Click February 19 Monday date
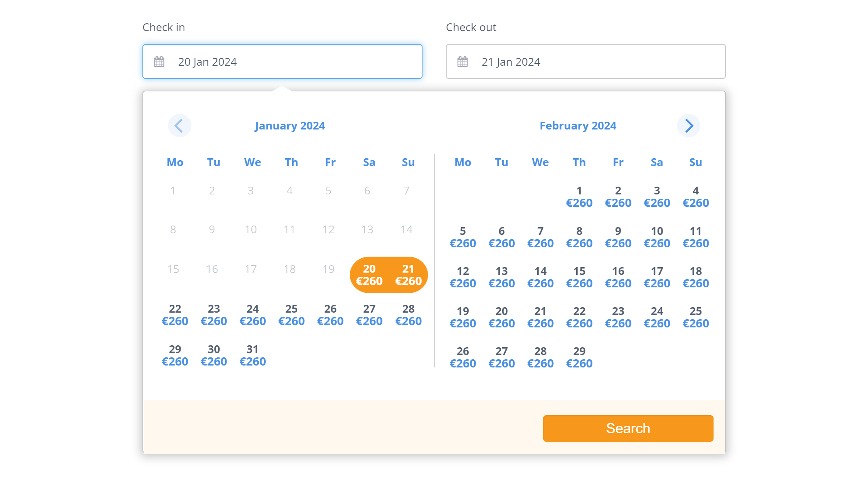868x488 pixels. [x=463, y=317]
